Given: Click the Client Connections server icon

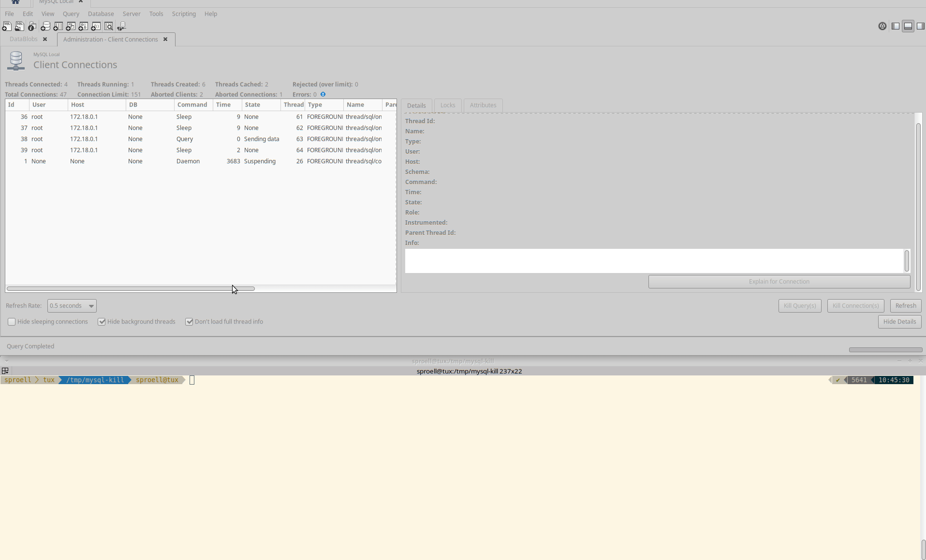Looking at the screenshot, I should (x=16, y=61).
